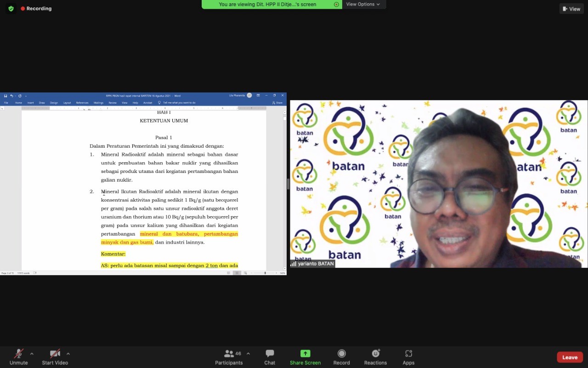
Task: Open the Design ribbon tab
Action: 54,103
